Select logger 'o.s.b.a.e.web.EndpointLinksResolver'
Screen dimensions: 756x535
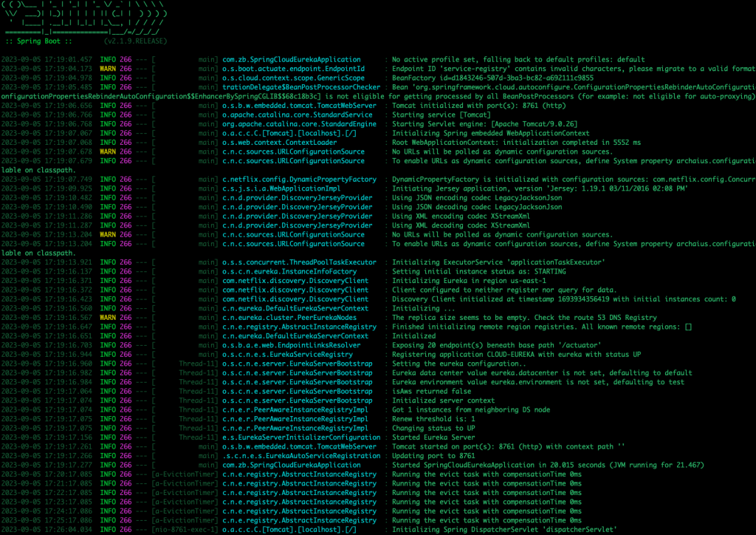point(291,344)
